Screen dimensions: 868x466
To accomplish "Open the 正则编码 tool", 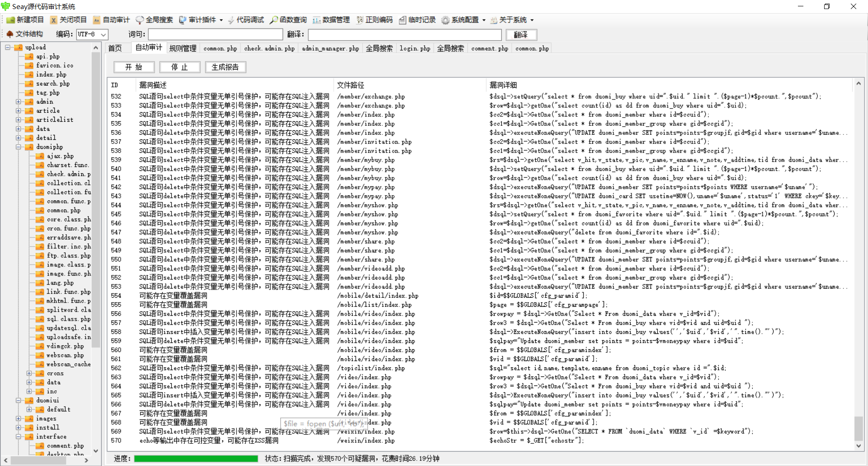I will (x=375, y=20).
